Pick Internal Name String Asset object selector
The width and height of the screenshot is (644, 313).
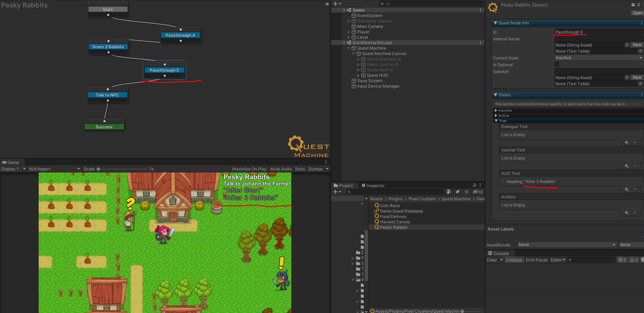tap(627, 45)
